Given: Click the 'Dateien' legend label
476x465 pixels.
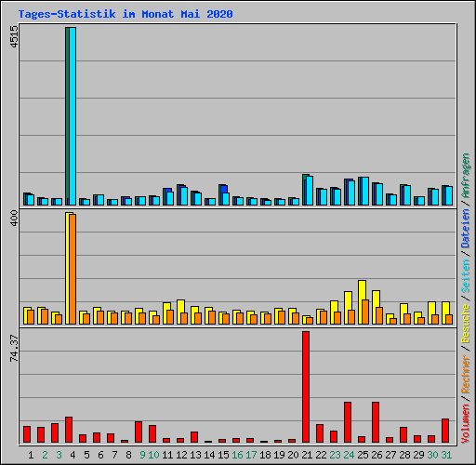Looking at the screenshot, I should (x=465, y=229).
